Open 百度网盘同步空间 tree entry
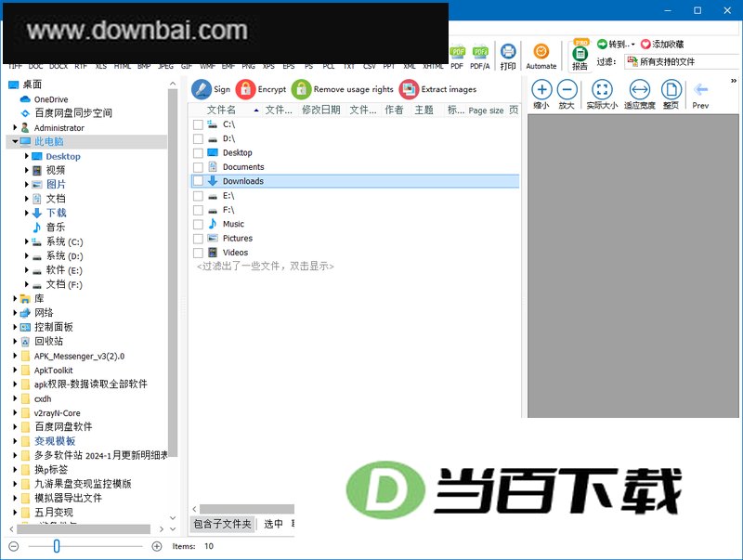 [x=73, y=113]
